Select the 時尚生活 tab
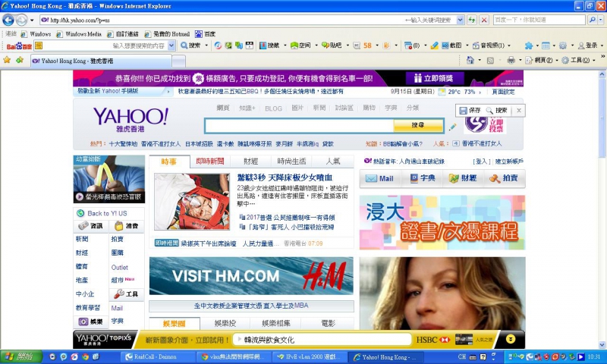607x364 pixels. point(291,162)
